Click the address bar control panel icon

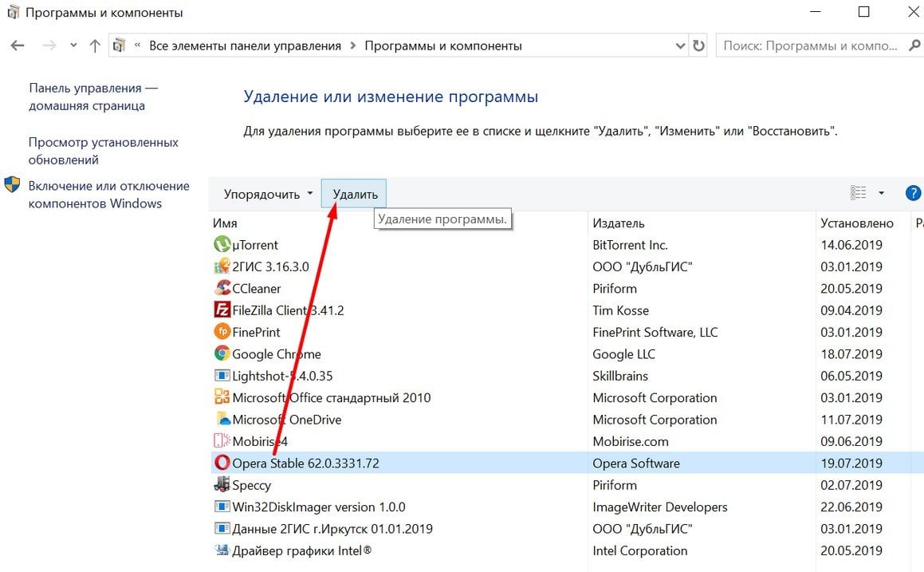[x=119, y=45]
